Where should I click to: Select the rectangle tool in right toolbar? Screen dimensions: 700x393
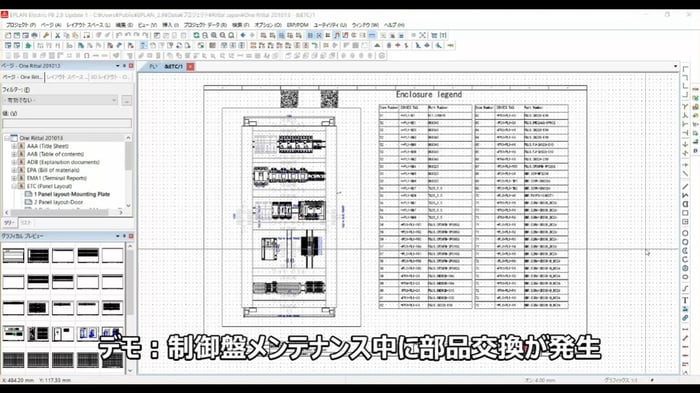pos(685,213)
